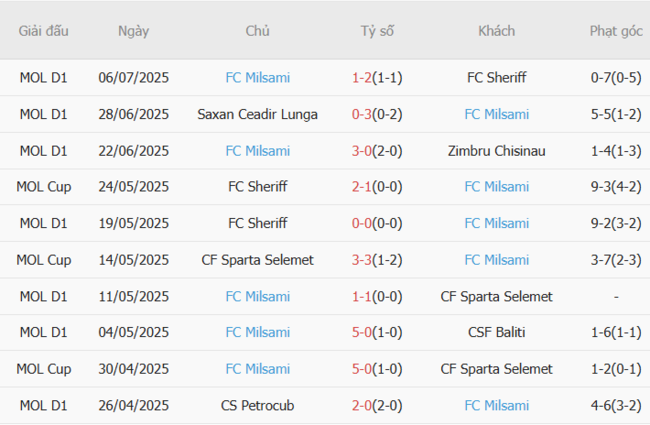Select Zimbru Chisinau team name
The image size is (650, 425).
(497, 151)
